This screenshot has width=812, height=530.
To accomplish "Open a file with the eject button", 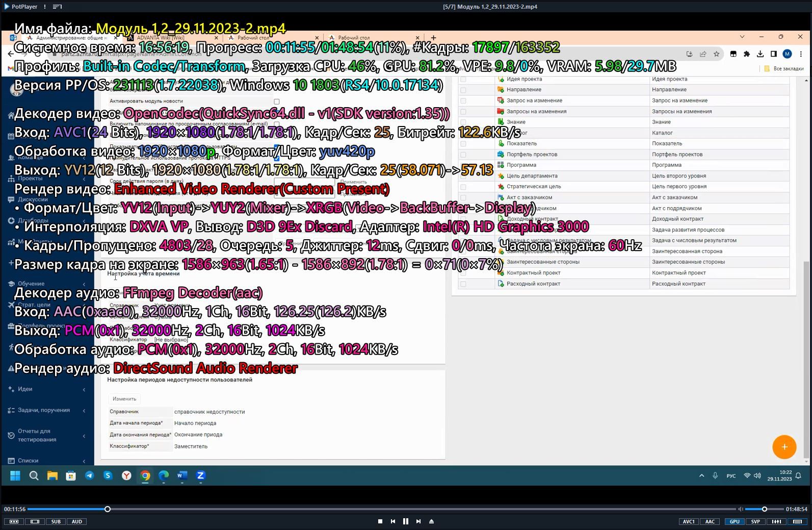I will click(x=432, y=521).
